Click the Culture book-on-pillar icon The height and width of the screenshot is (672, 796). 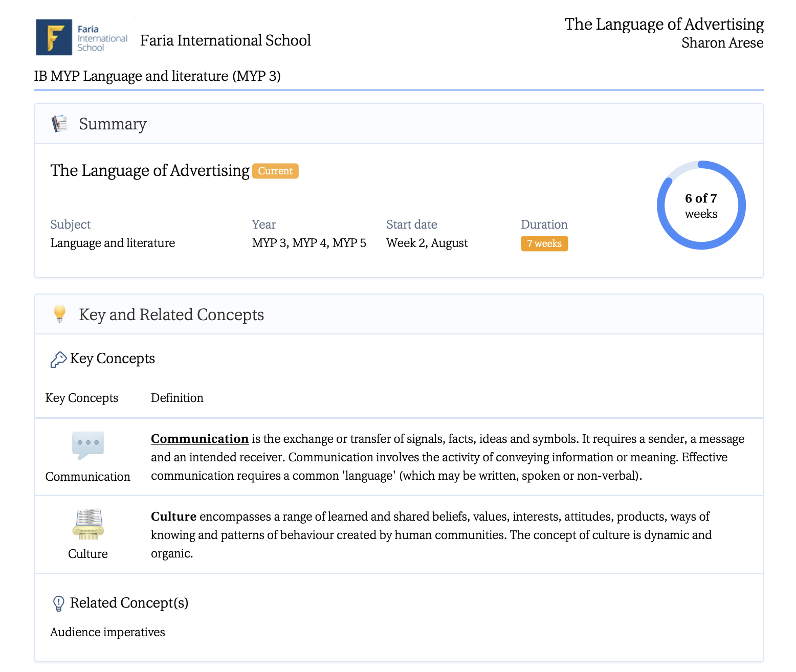88,524
